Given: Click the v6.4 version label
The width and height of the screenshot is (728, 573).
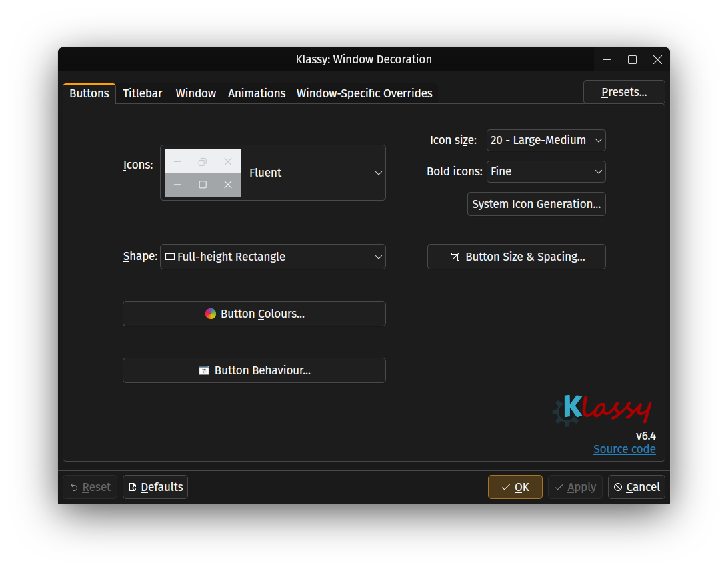Looking at the screenshot, I should [646, 436].
